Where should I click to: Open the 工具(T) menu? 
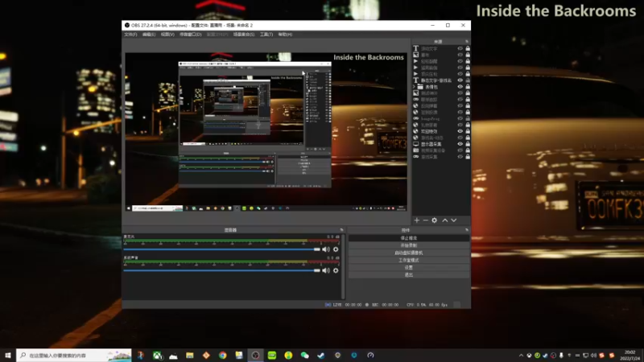(266, 35)
